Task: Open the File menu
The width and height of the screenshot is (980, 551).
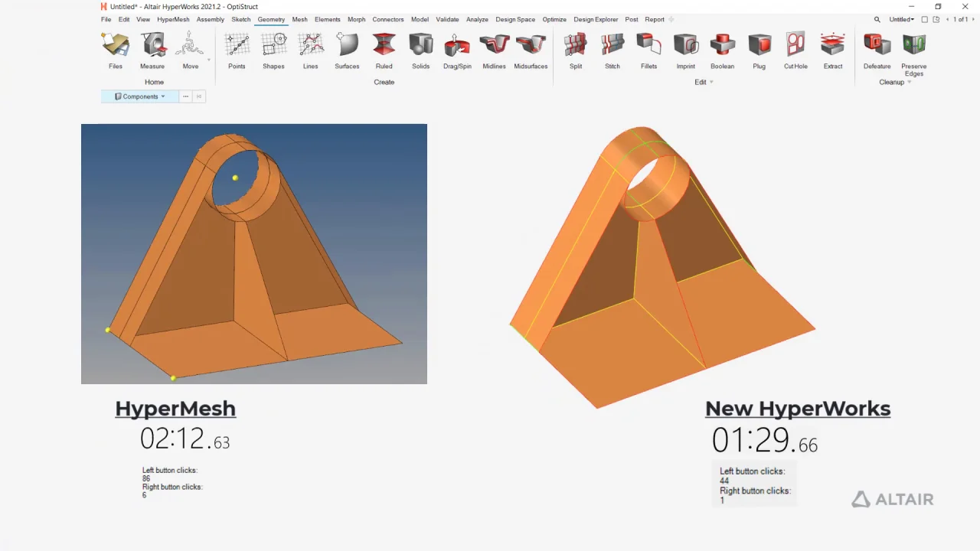Action: (106, 19)
